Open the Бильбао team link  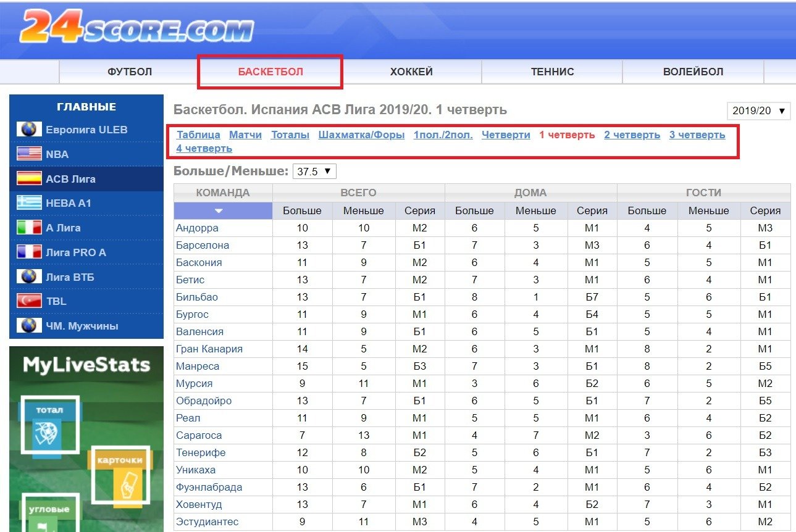point(197,297)
